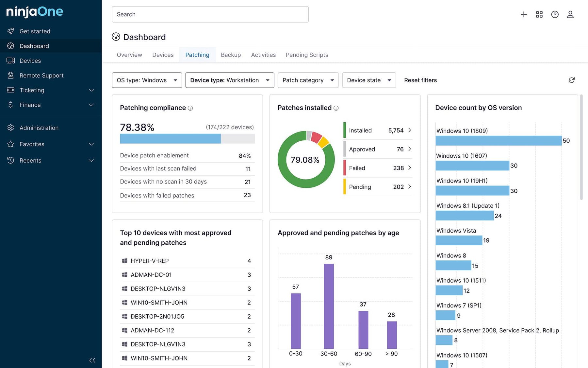Click the add (+) icon in the top bar
The image size is (588, 368).
[x=524, y=14]
